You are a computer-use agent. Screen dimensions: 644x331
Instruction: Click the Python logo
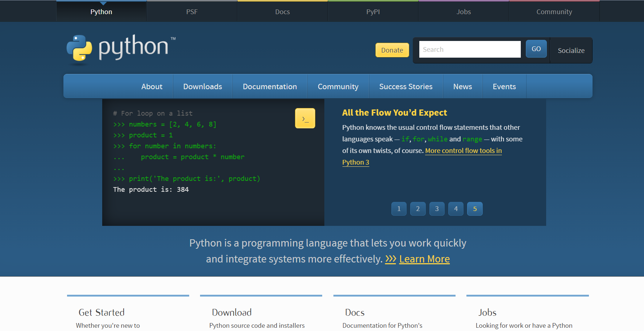(120, 49)
